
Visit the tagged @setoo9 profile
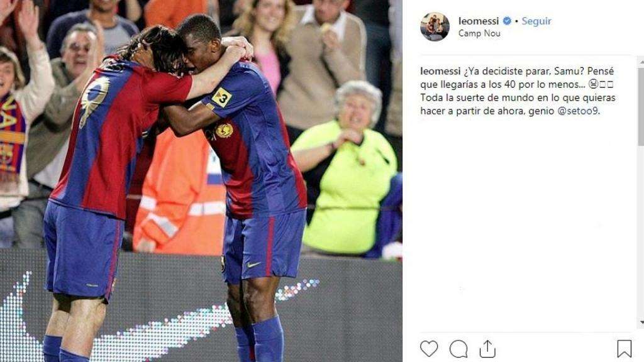(577, 111)
